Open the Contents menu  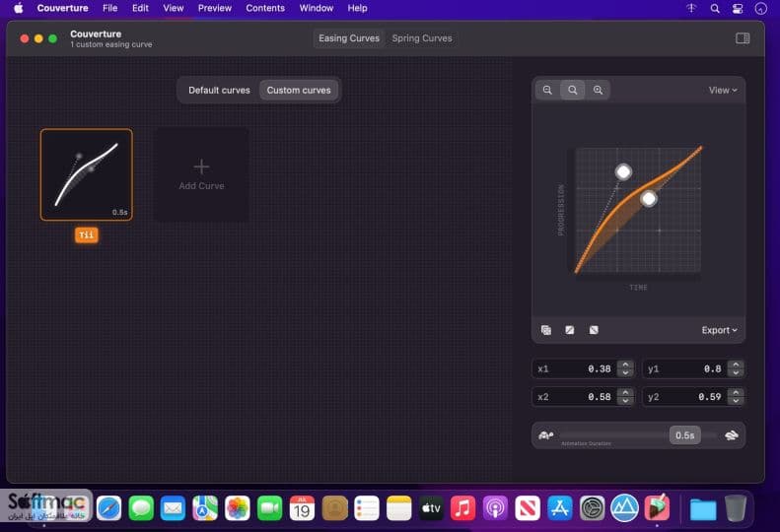click(x=265, y=8)
